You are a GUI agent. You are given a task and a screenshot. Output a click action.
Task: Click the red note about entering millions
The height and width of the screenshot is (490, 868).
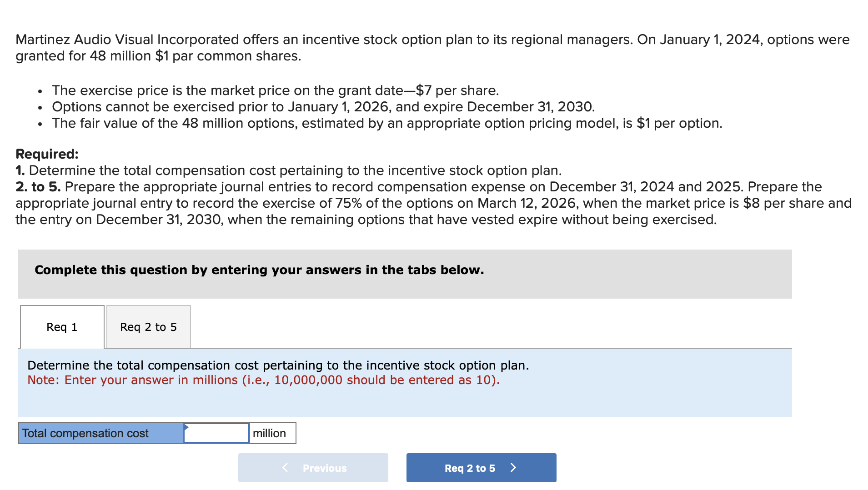click(263, 380)
